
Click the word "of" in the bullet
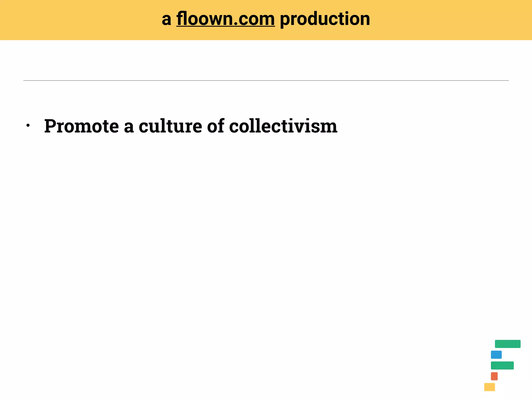click(216, 126)
